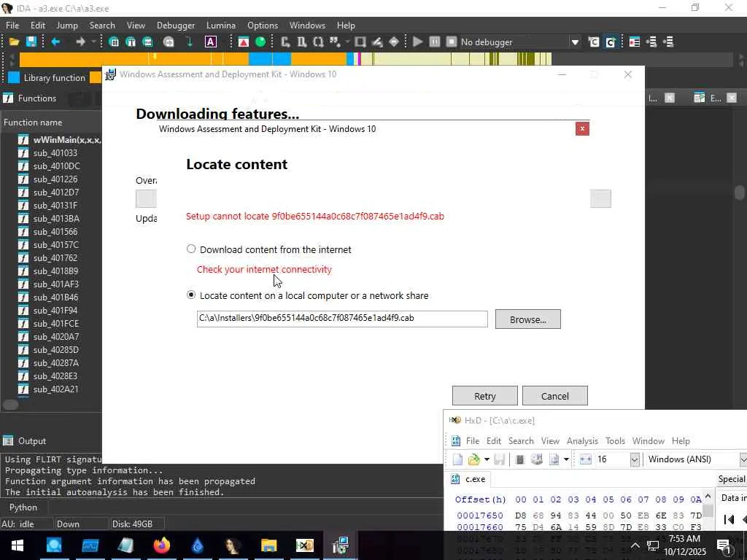Click the Output panel icon in IDA
Screen dimensions: 747x560
(x=8, y=441)
